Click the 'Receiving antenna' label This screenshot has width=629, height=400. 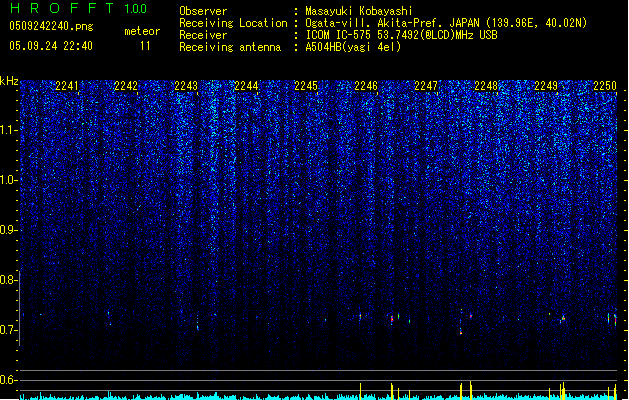230,47
